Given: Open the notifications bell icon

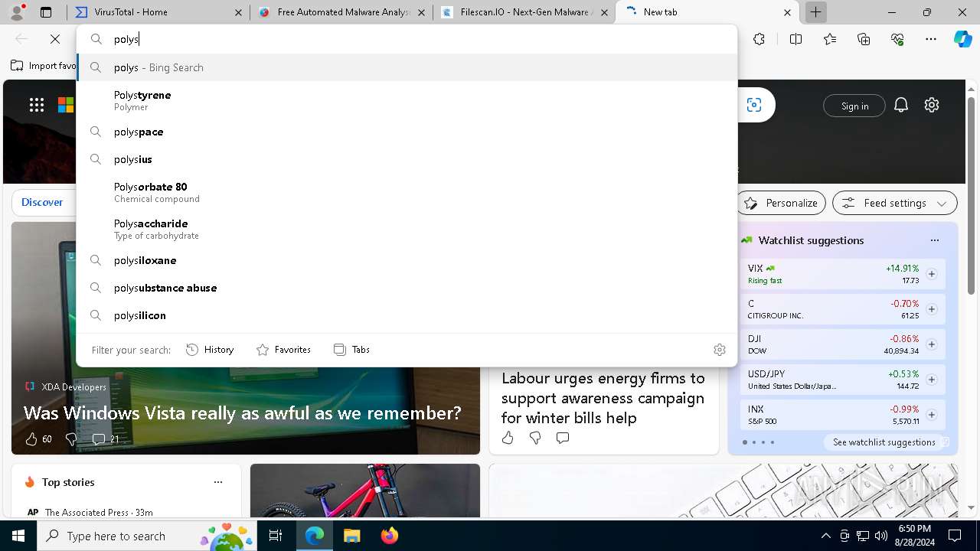Looking at the screenshot, I should coord(901,105).
